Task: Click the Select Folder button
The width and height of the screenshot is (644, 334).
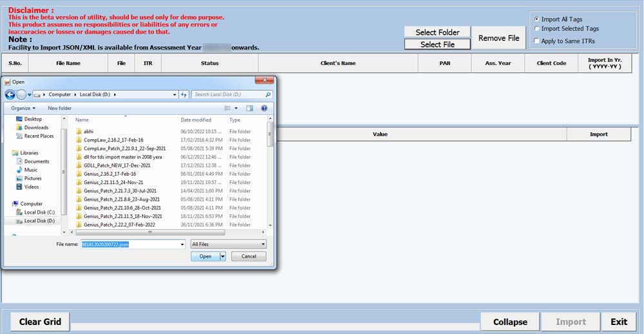Action: [x=437, y=32]
